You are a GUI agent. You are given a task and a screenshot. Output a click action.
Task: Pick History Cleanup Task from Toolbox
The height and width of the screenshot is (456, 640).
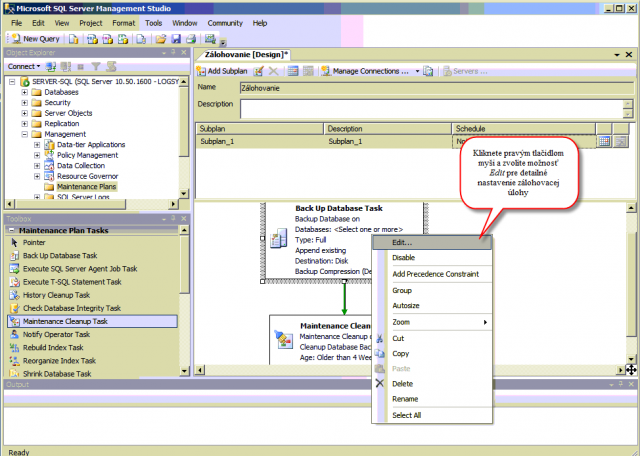click(93, 295)
